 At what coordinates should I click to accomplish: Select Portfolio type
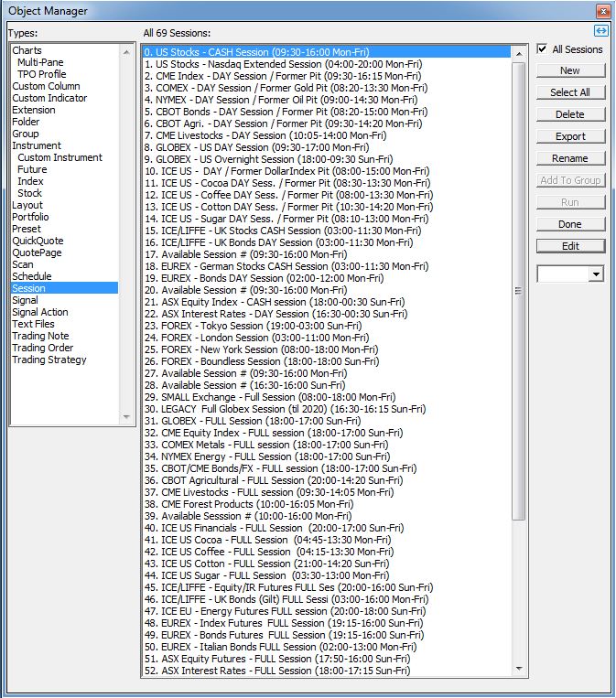coord(30,217)
